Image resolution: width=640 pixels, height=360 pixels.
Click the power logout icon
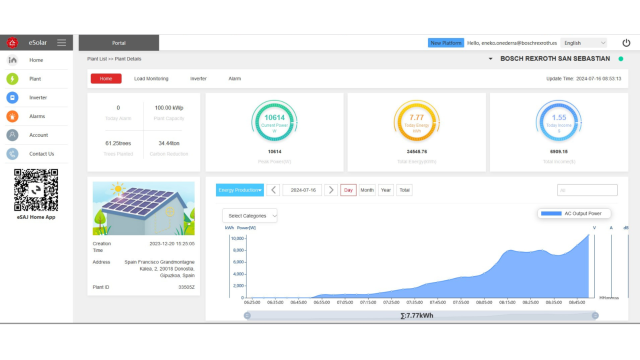point(626,43)
